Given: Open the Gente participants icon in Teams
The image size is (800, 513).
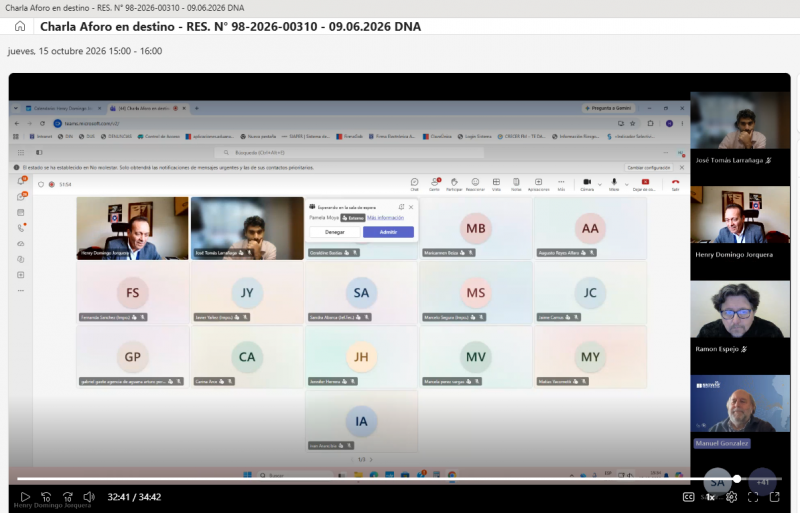Looking at the screenshot, I should pyautogui.click(x=434, y=184).
